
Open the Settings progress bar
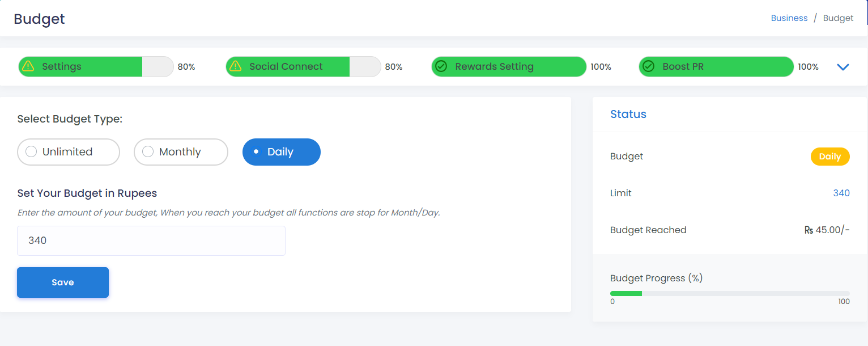[96, 66]
